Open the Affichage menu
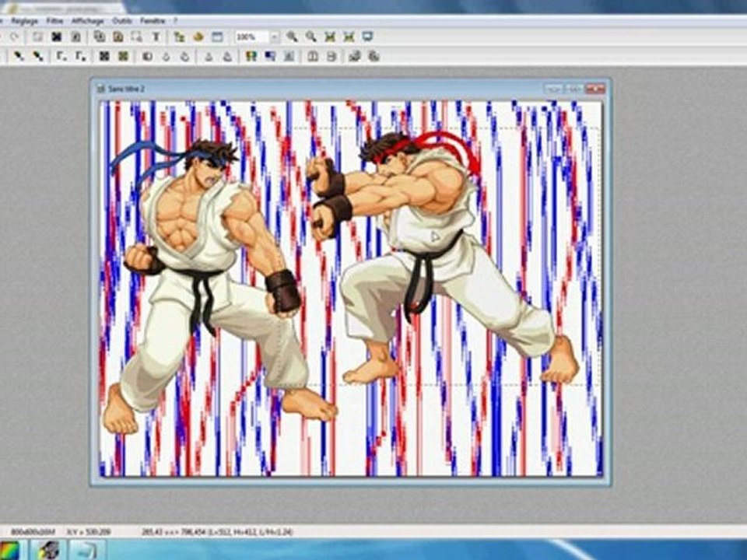 (x=88, y=20)
